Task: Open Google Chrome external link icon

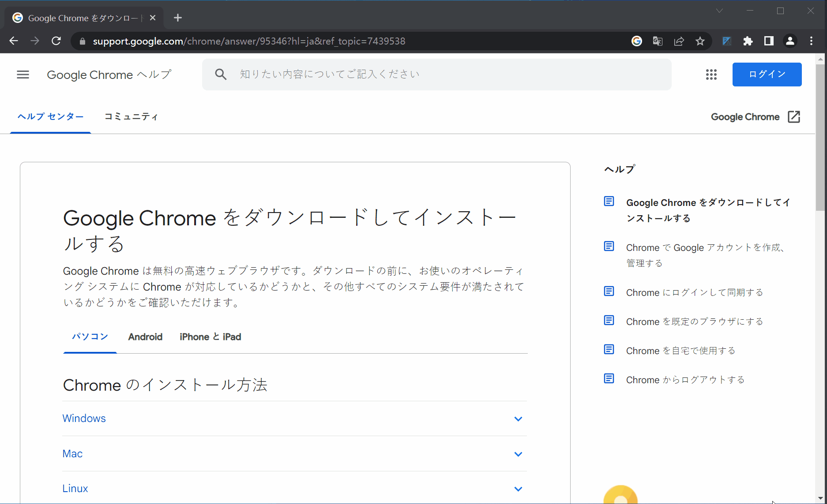Action: click(x=793, y=117)
